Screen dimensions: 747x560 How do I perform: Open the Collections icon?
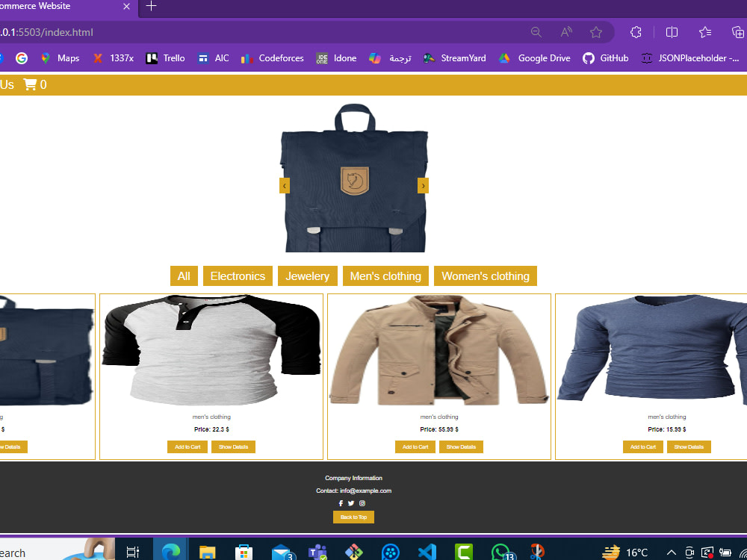[738, 32]
